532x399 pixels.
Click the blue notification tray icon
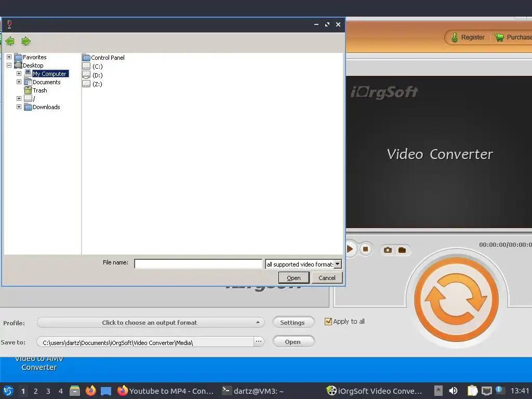coord(499,390)
